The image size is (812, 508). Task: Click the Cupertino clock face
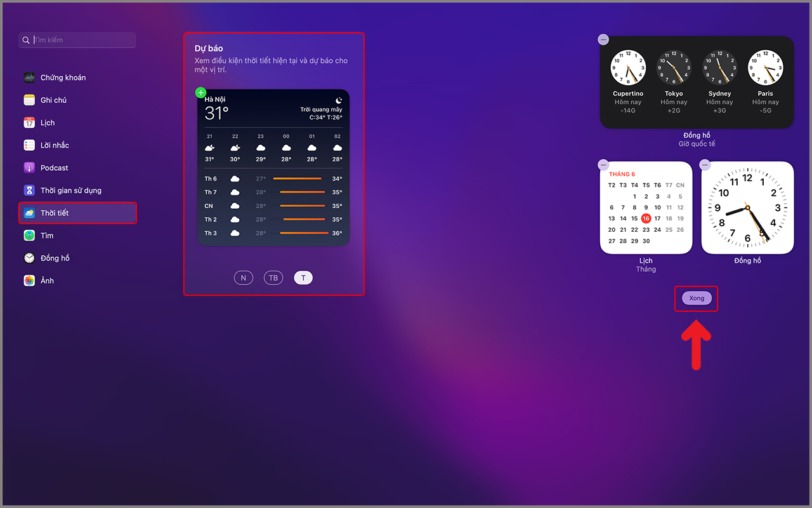coord(628,68)
